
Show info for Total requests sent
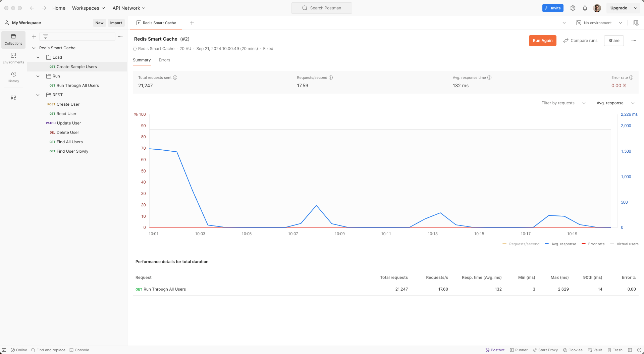click(x=175, y=78)
